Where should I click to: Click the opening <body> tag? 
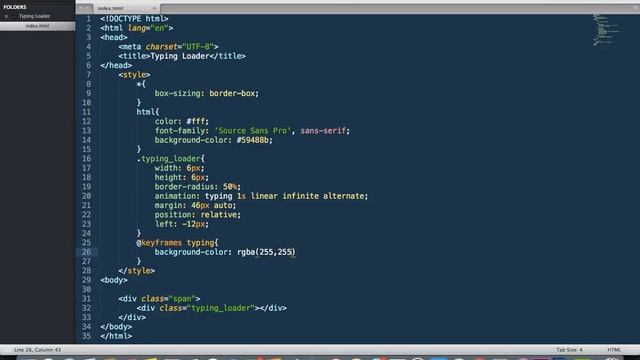click(x=114, y=280)
